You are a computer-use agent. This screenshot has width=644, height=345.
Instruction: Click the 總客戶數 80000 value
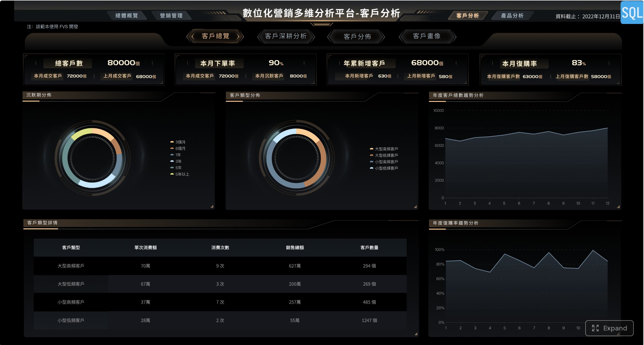(x=123, y=63)
